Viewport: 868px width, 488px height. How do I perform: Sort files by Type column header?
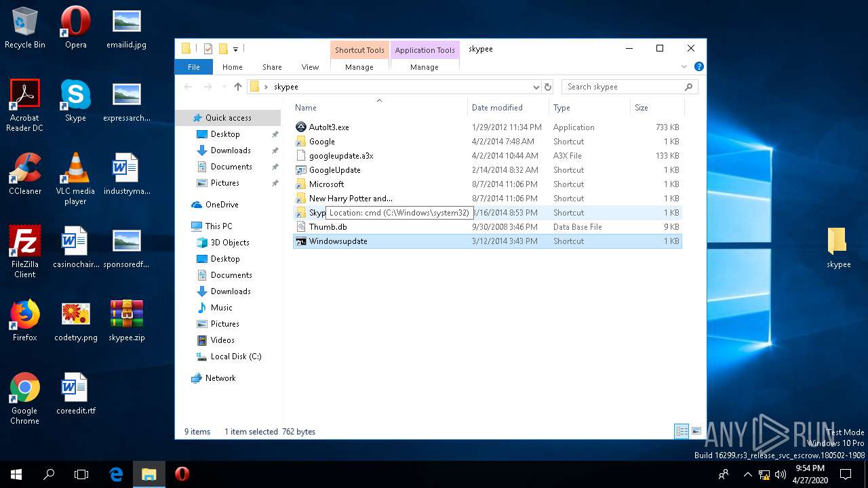point(589,108)
